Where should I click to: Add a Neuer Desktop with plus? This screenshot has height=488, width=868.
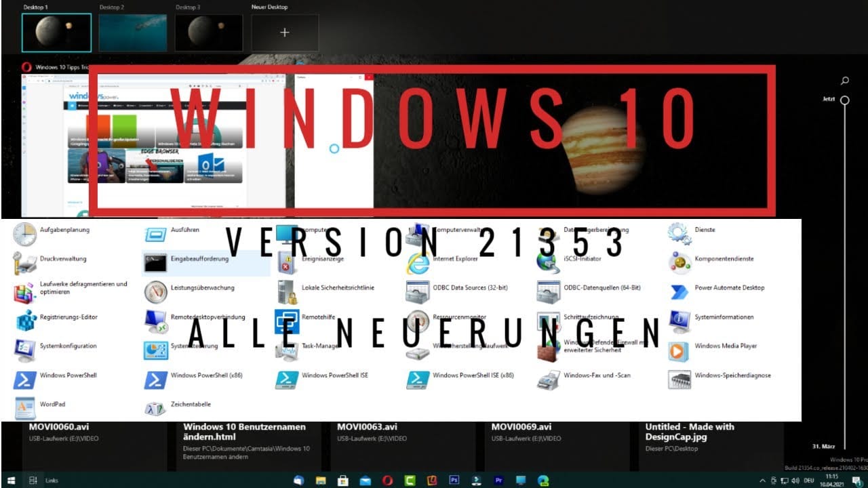click(x=285, y=33)
